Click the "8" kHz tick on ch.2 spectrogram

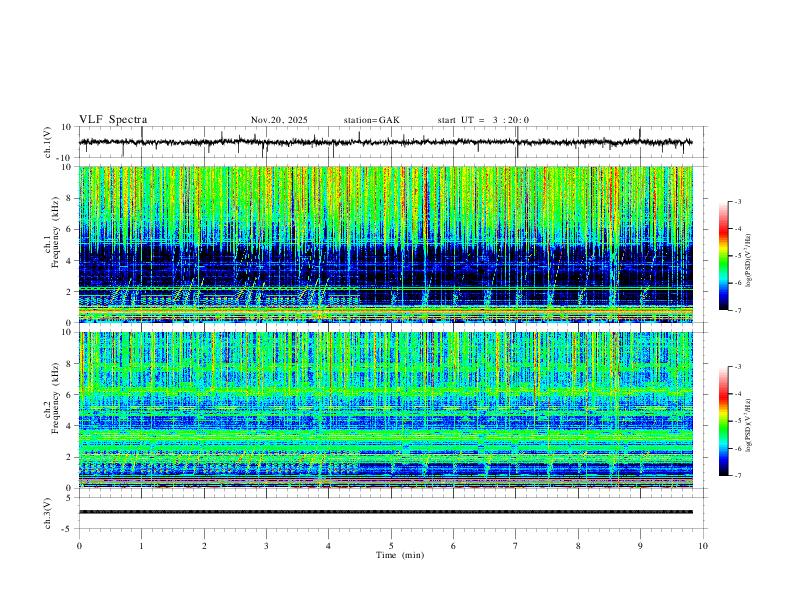point(69,364)
